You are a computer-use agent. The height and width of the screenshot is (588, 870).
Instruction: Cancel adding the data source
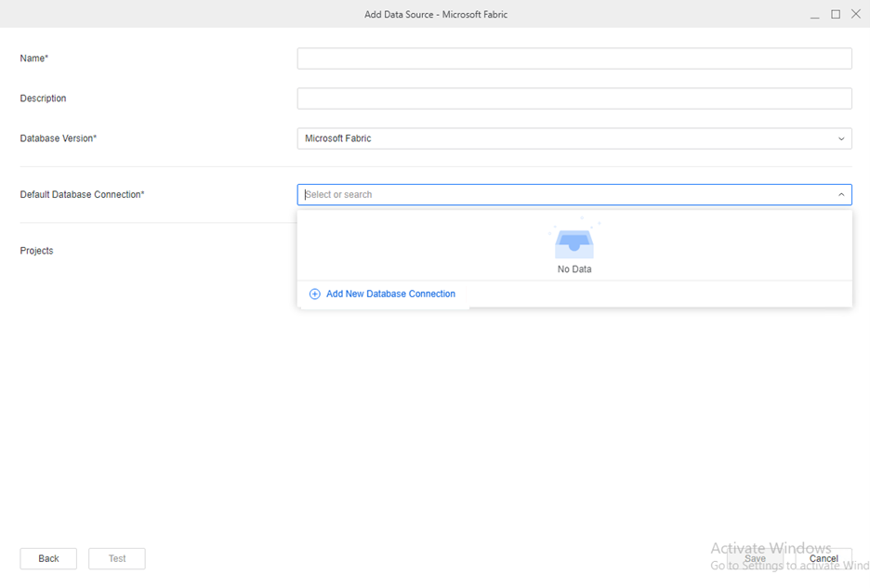point(824,558)
